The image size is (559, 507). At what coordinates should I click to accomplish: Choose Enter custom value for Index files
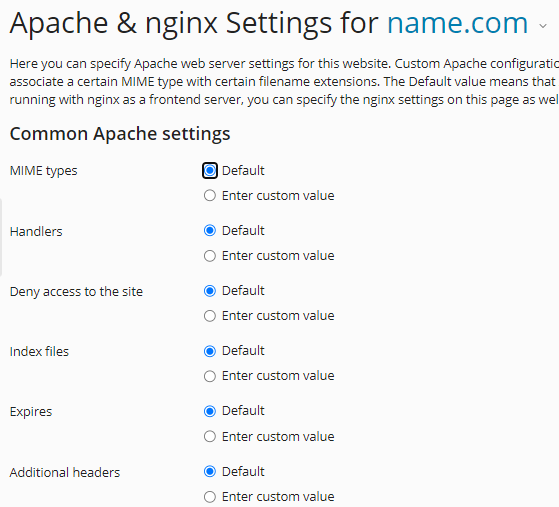pyautogui.click(x=210, y=376)
